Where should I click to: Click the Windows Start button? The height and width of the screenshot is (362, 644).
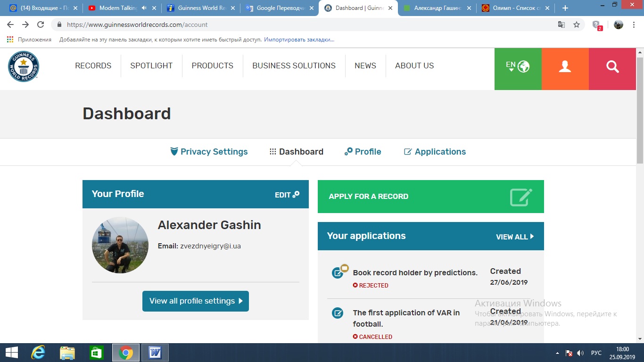pyautogui.click(x=11, y=353)
